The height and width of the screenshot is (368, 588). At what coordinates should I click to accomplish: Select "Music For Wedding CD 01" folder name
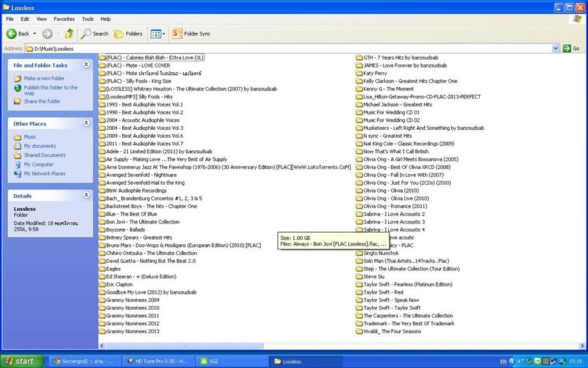pos(392,112)
